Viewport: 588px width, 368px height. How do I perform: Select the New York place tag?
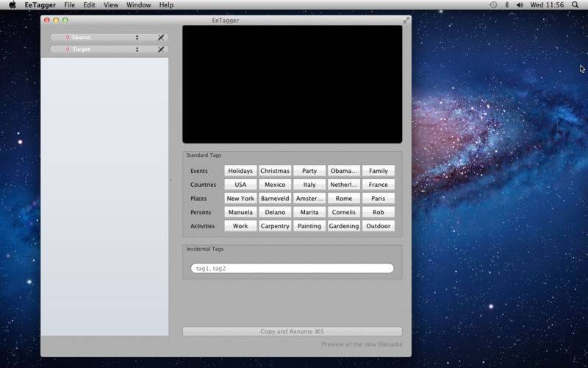240,198
